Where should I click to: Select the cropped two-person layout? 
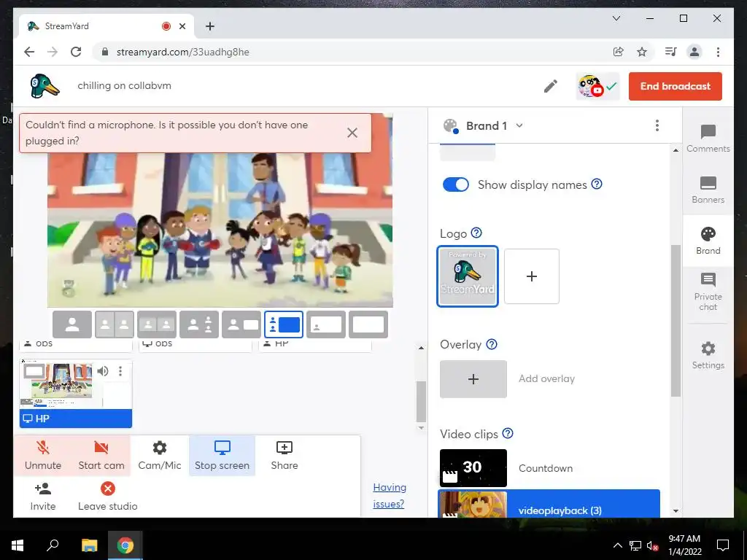pyautogui.click(x=115, y=324)
